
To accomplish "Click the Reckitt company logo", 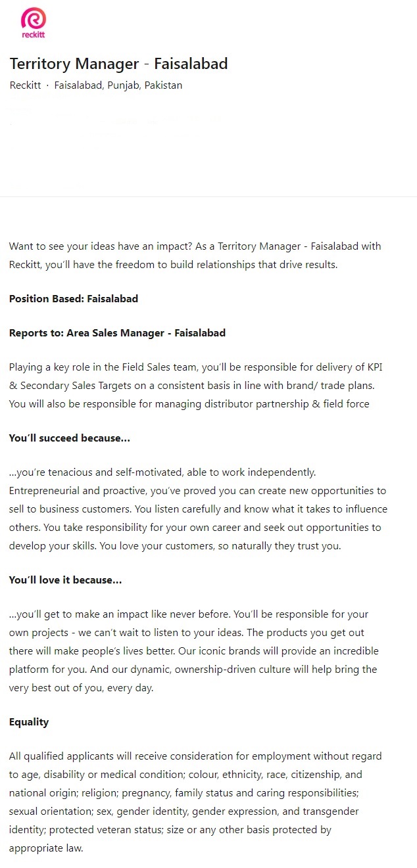I will pos(34,23).
